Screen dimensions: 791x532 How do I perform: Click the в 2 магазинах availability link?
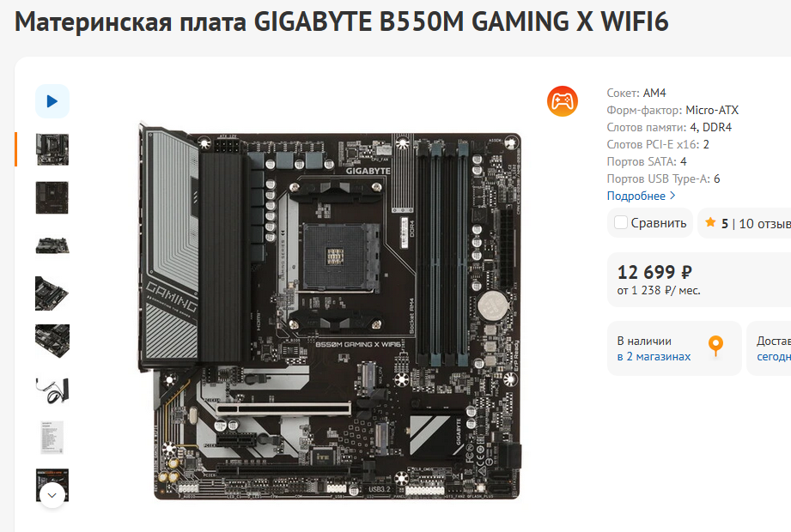(654, 356)
